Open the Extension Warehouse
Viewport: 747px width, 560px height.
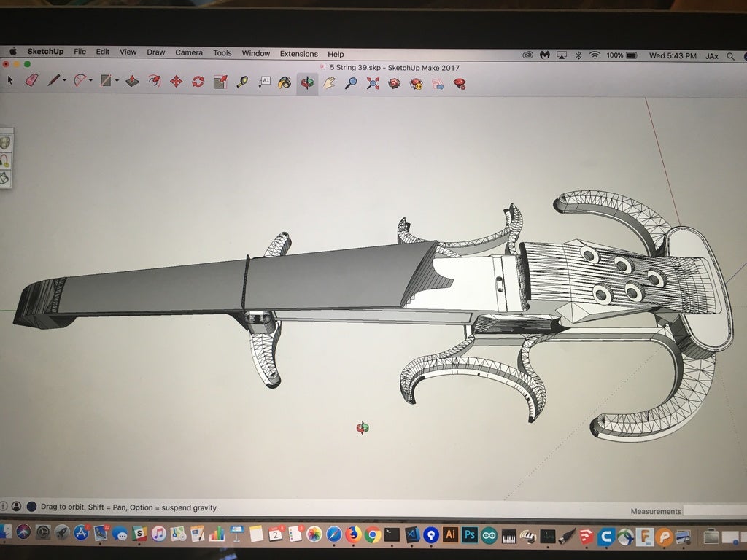417,85
